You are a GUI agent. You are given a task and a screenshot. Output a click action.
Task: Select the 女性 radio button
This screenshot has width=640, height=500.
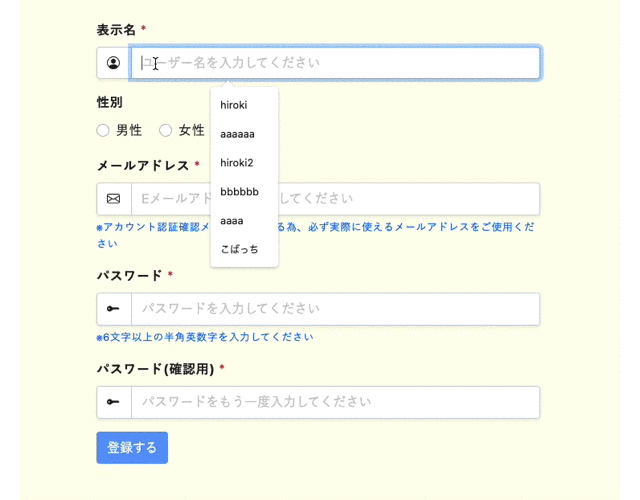tap(165, 131)
